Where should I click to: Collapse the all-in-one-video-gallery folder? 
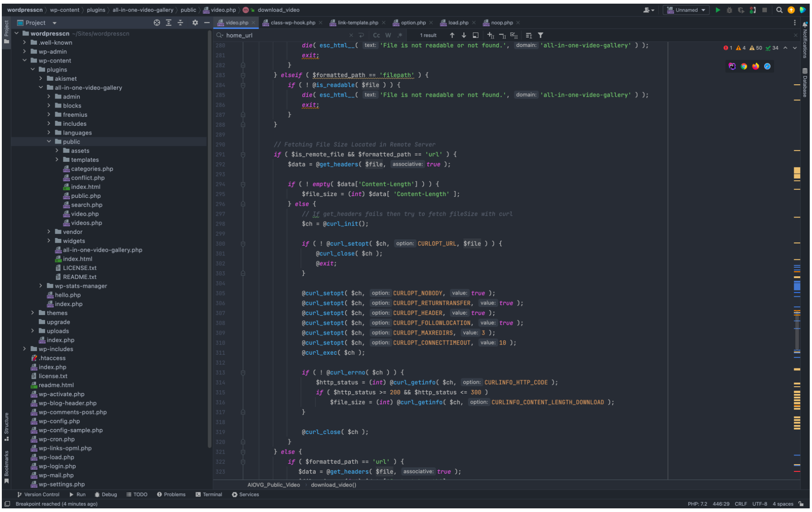tap(41, 88)
